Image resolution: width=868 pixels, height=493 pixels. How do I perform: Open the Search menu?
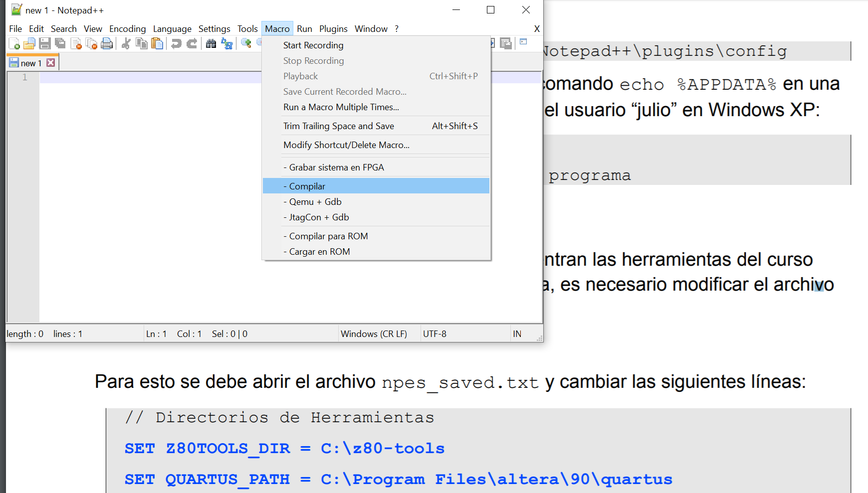(64, 28)
